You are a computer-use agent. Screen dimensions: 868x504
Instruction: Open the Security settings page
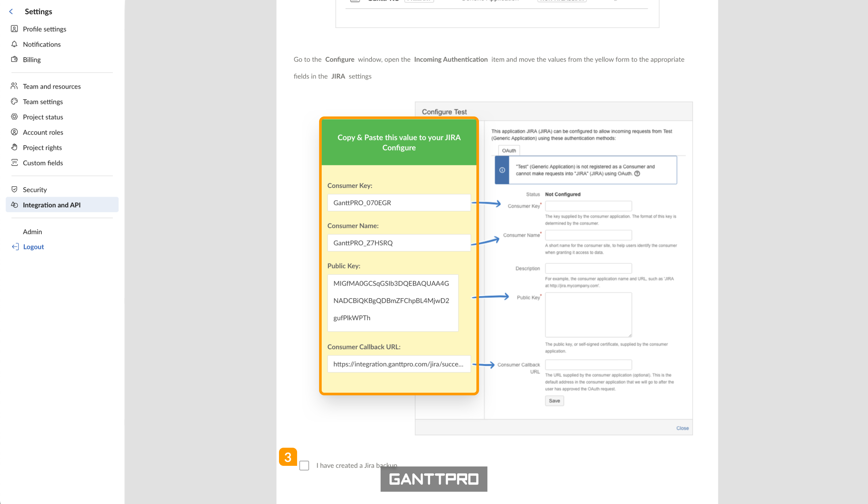pos(35,189)
